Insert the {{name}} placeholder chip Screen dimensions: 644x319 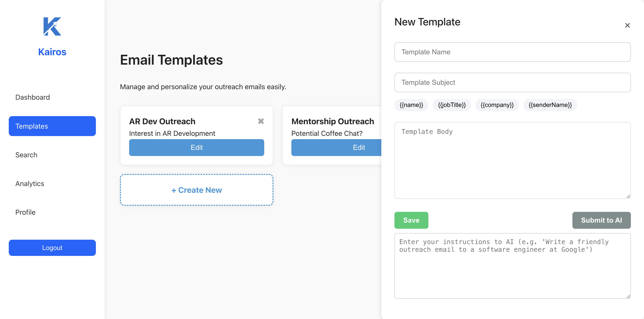pos(411,105)
